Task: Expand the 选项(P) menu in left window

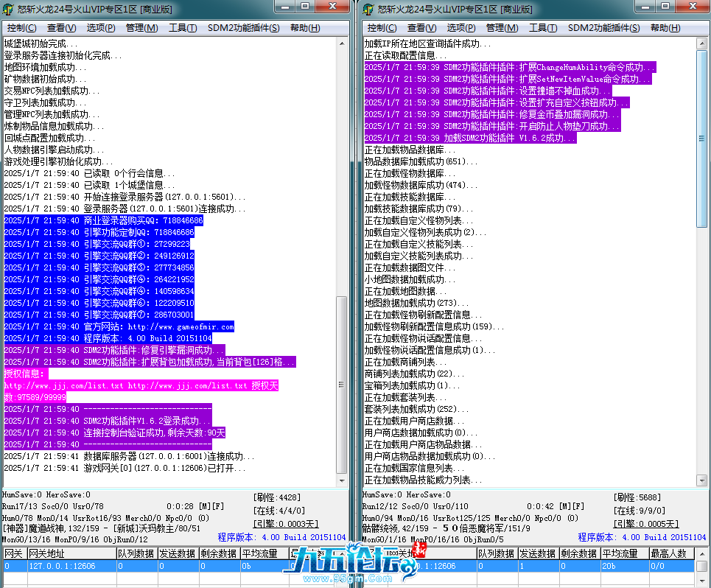Action: point(101,28)
